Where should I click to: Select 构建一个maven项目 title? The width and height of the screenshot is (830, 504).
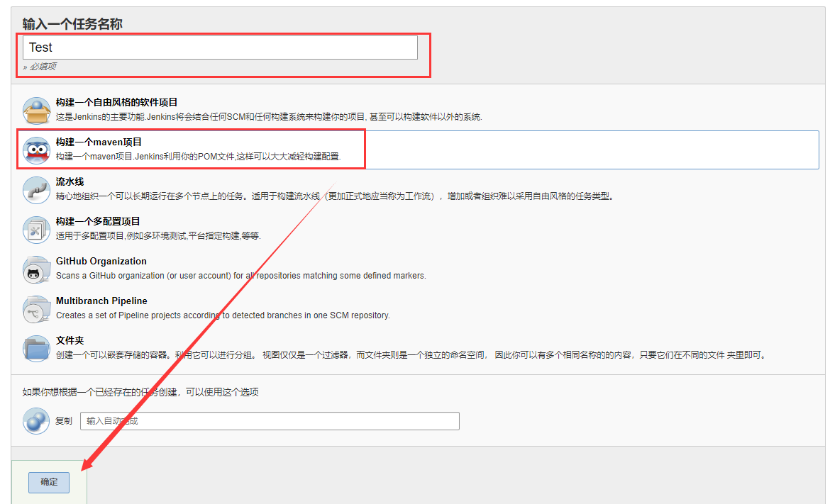(99, 142)
